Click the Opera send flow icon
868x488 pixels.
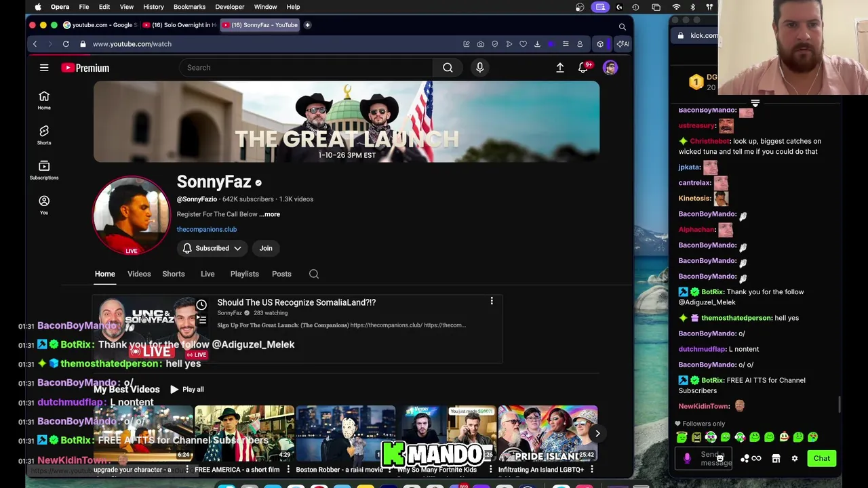[x=509, y=44]
